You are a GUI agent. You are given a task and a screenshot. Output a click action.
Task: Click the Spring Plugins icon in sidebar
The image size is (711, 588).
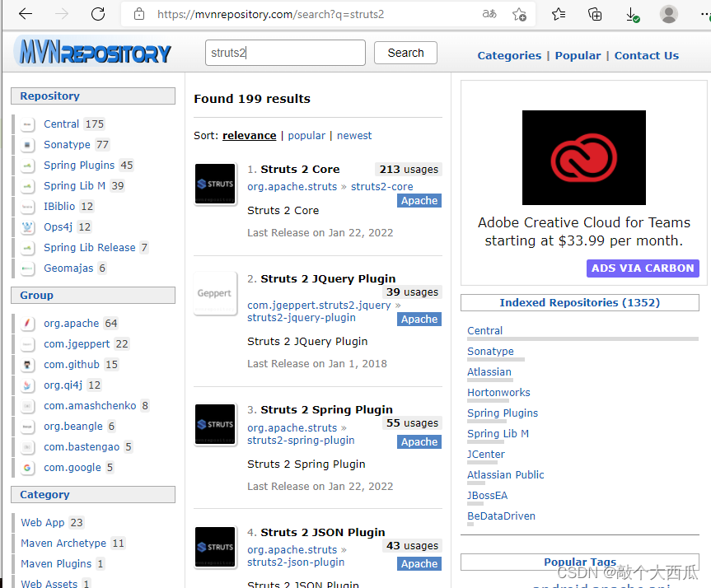(x=27, y=166)
